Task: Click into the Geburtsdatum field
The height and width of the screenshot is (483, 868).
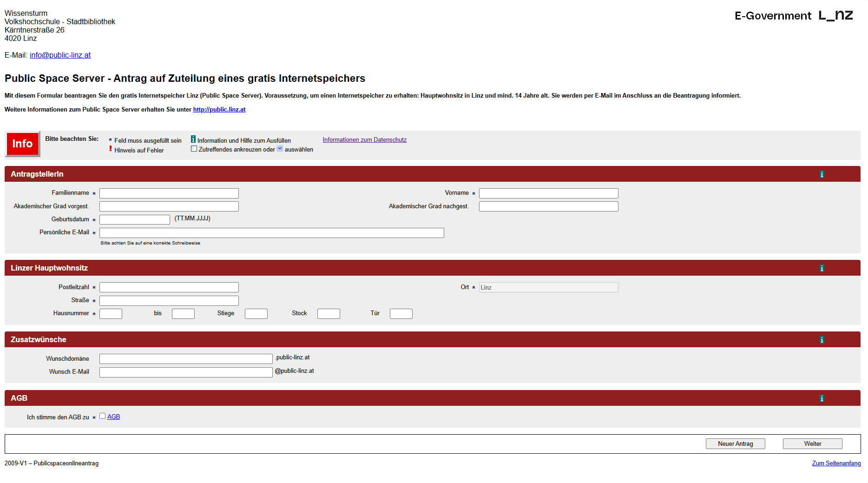Action: click(x=135, y=219)
